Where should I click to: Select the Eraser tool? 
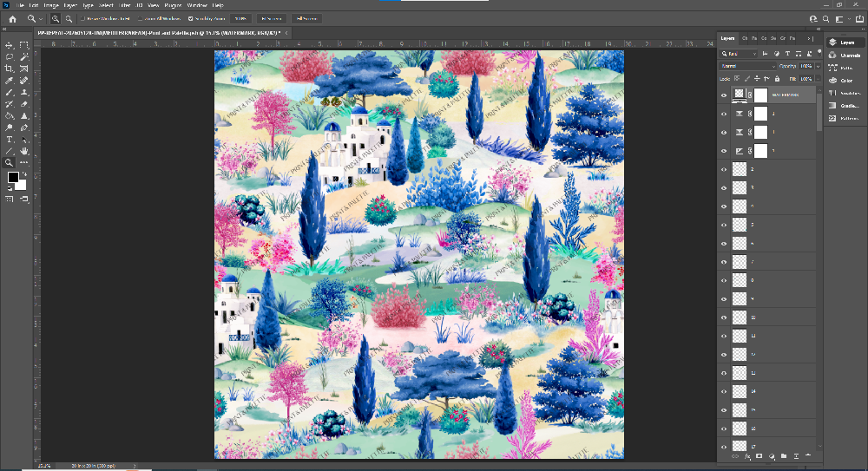coord(23,104)
